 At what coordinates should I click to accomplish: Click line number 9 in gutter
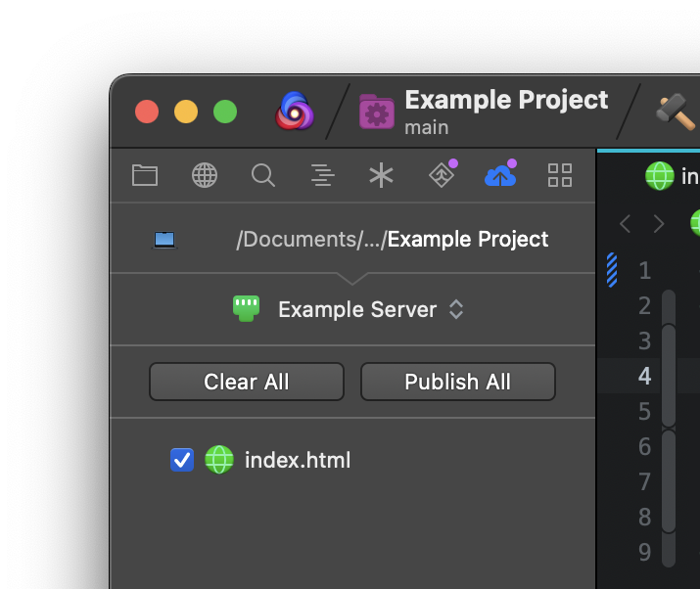[644, 552]
